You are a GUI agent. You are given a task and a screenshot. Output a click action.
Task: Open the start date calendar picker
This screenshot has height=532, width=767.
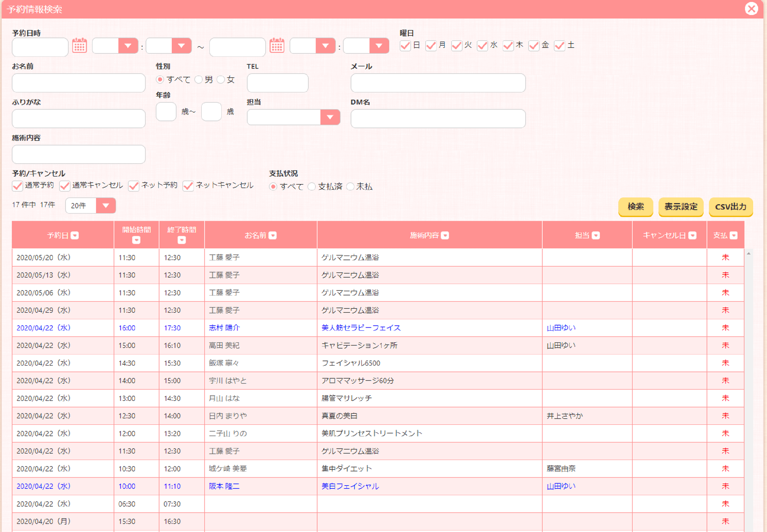(x=79, y=46)
